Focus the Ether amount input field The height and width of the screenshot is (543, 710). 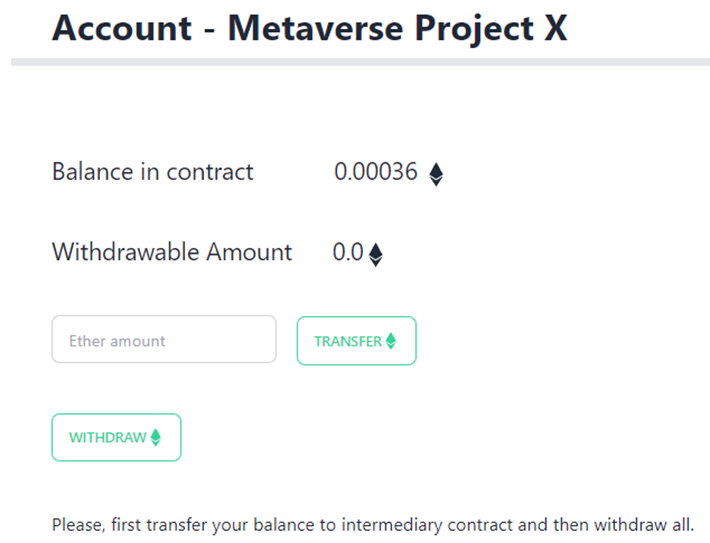164,340
